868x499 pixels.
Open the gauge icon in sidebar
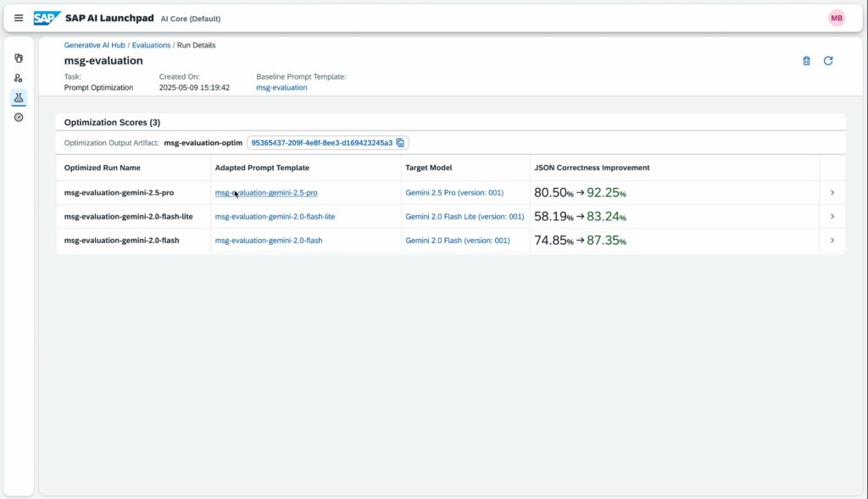coord(19,117)
